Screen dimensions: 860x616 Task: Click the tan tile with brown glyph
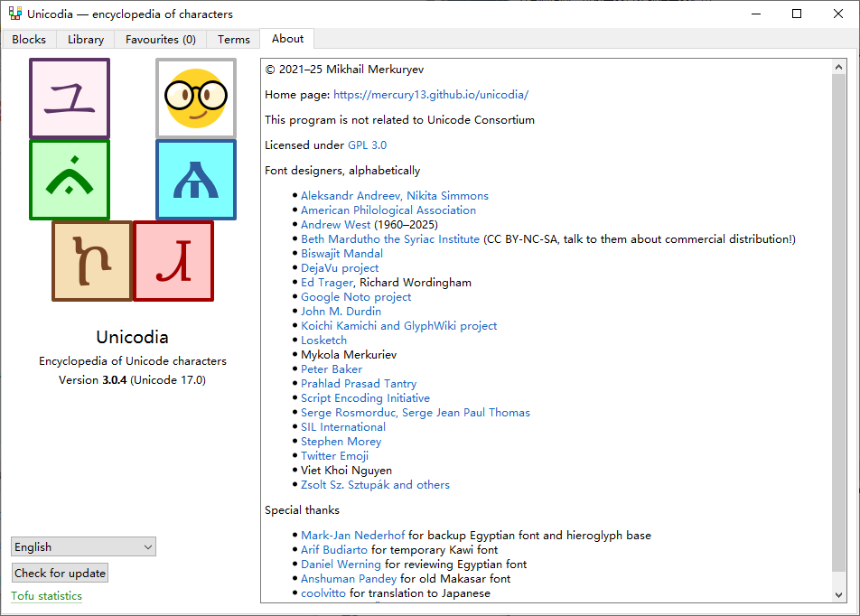tap(92, 260)
